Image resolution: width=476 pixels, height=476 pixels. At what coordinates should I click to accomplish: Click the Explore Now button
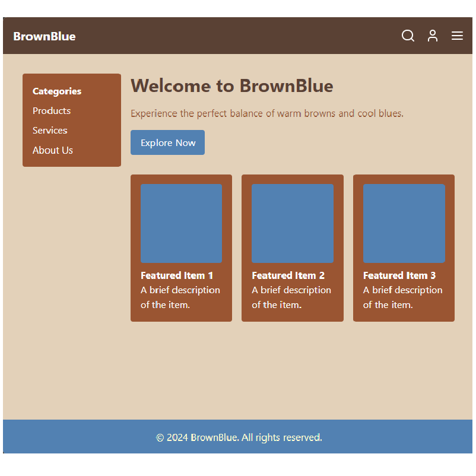click(x=167, y=142)
